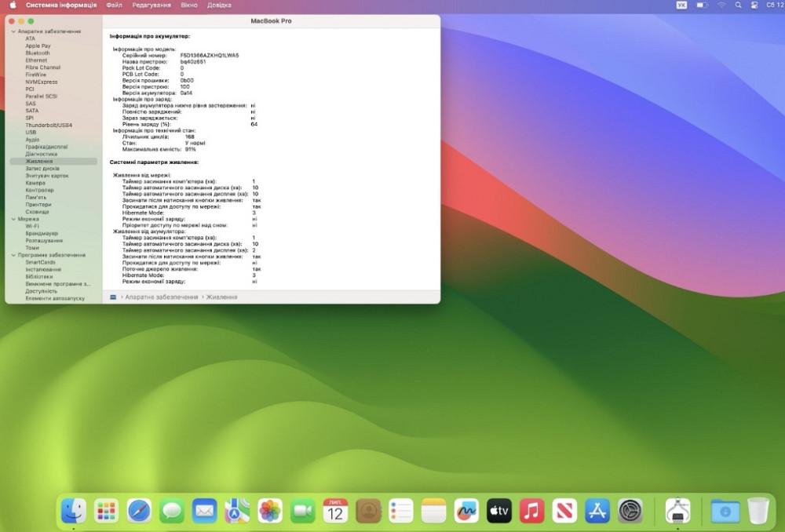
Task: Click the Wi-Fi status icon in menu bar
Action: point(720,5)
